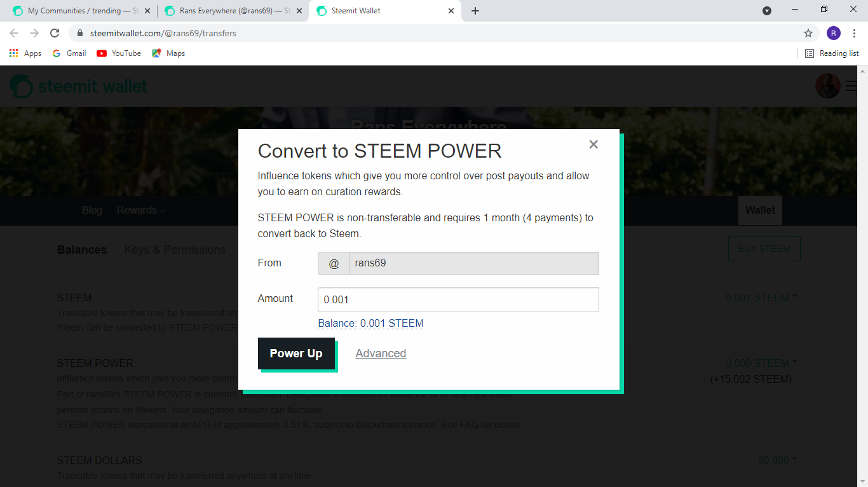Click the STEEM DOLLARS balance label
The height and width of the screenshot is (487, 868).
pyautogui.click(x=100, y=460)
